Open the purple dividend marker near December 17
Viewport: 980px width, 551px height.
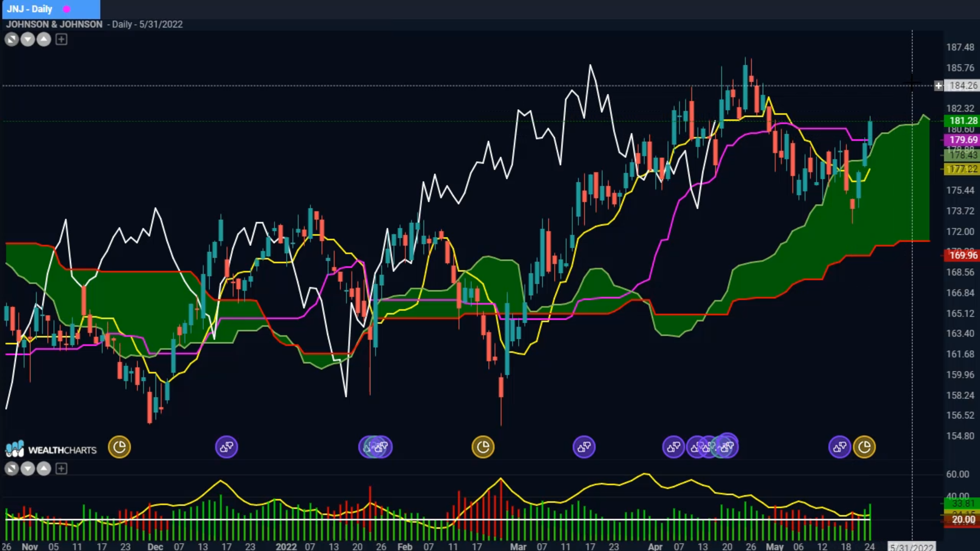coord(227,447)
